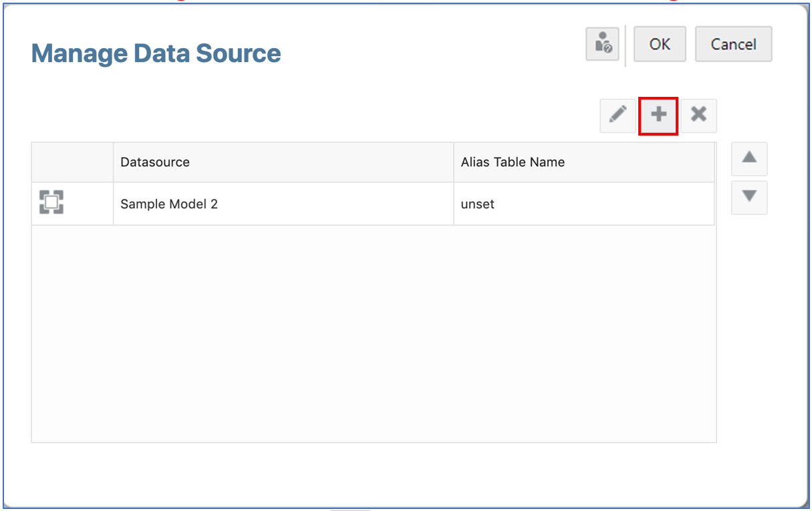Image resolution: width=812 pixels, height=511 pixels.
Task: Select the Sample Model 2 datasource cell
Action: tap(169, 204)
